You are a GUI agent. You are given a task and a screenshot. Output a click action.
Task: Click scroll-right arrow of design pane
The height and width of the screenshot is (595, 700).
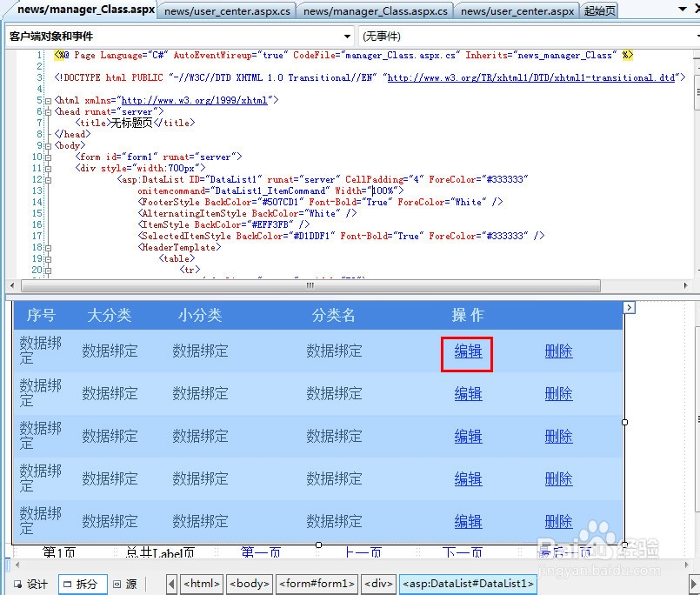click(x=686, y=565)
